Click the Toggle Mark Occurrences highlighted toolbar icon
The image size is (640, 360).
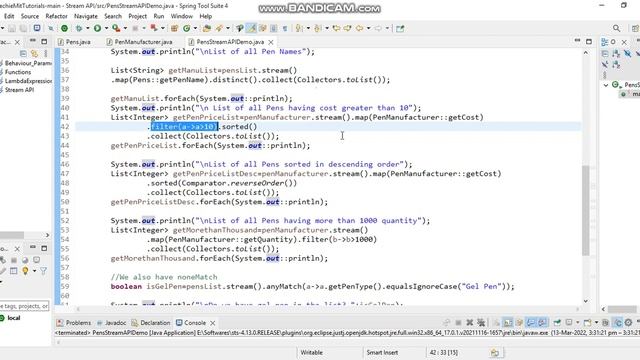pyautogui.click(x=251, y=28)
